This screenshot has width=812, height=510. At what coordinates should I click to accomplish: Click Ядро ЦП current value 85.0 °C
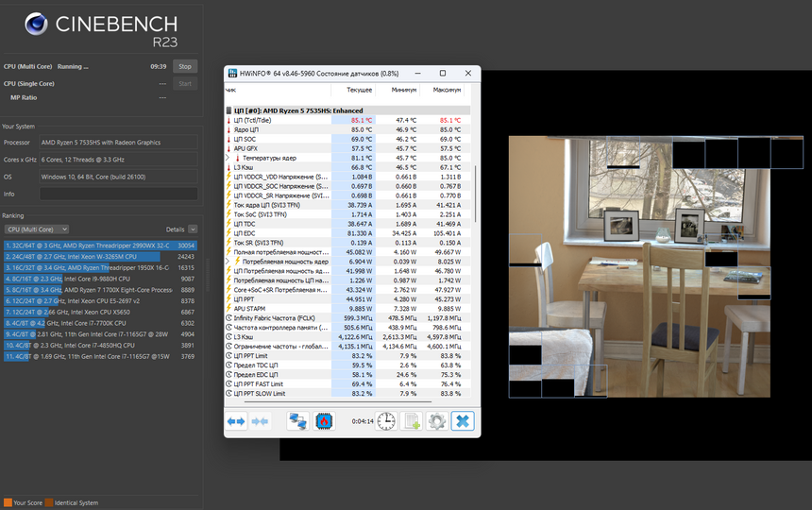tap(362, 130)
